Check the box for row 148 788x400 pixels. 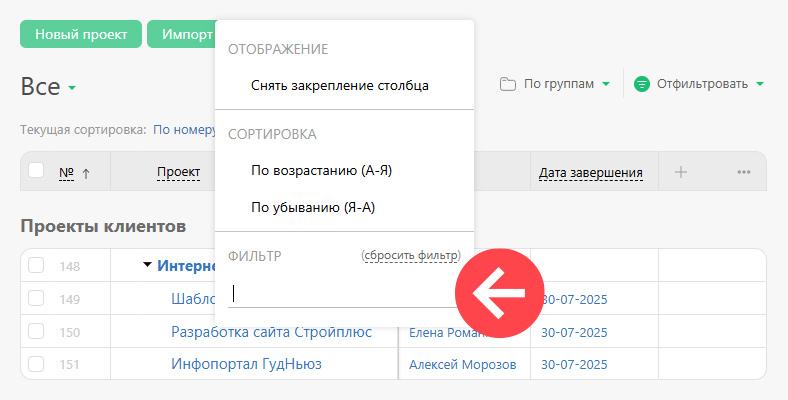[x=36, y=265]
